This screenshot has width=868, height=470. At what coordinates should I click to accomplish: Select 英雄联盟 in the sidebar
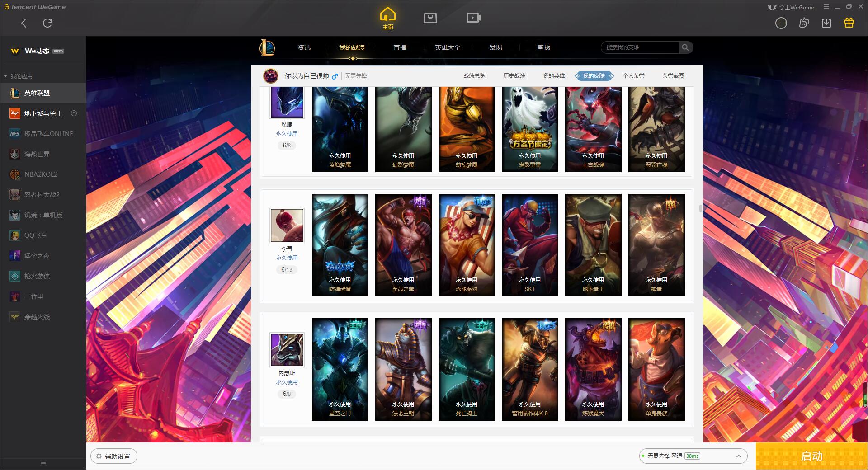pyautogui.click(x=43, y=93)
